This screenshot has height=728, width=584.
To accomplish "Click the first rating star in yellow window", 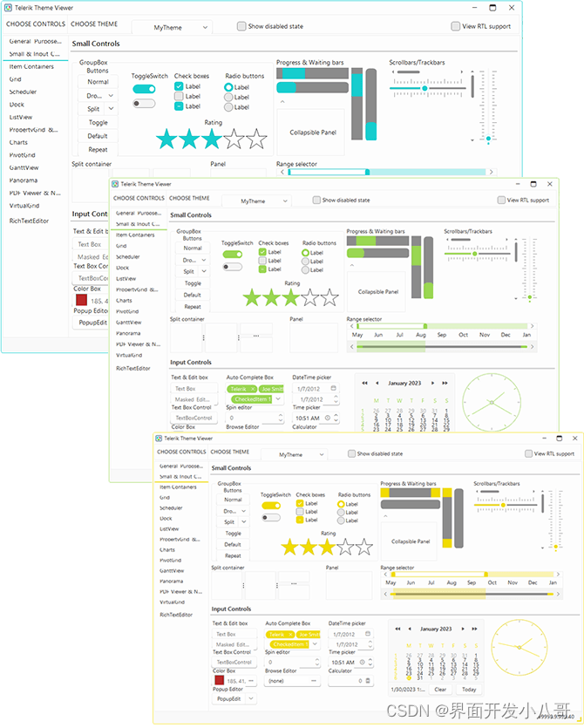I will [289, 547].
